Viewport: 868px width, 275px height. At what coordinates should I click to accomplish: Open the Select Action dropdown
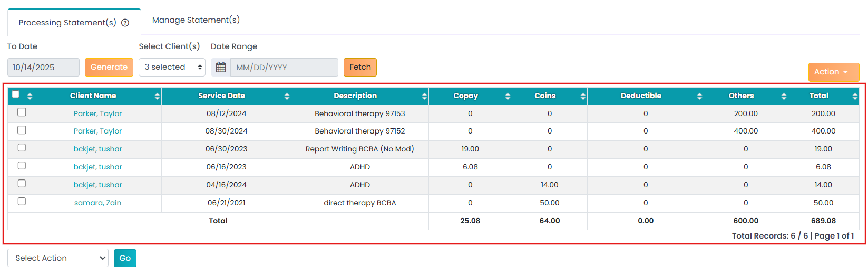(x=58, y=258)
